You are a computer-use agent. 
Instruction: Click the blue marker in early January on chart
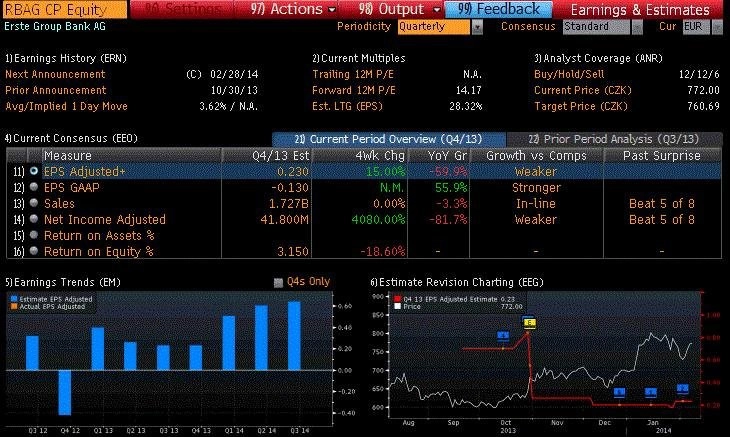click(x=650, y=393)
